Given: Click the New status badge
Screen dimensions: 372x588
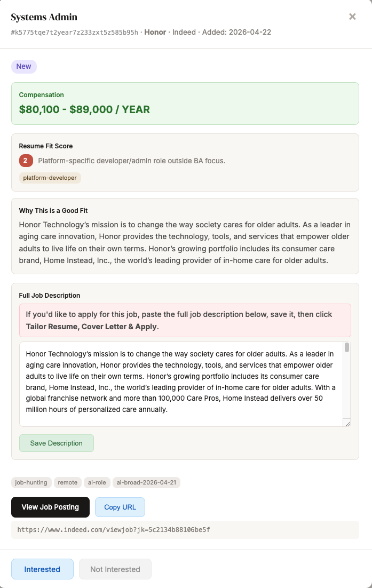Looking at the screenshot, I should pyautogui.click(x=23, y=66).
